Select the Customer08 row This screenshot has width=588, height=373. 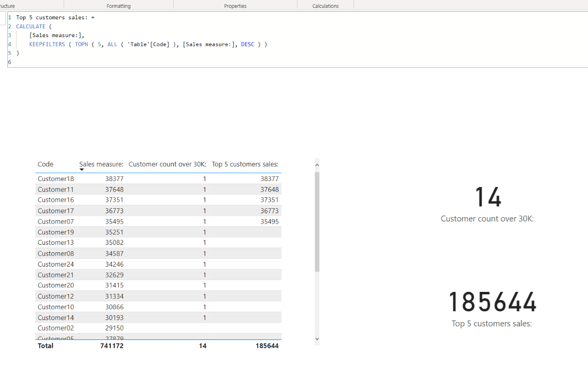(158, 254)
